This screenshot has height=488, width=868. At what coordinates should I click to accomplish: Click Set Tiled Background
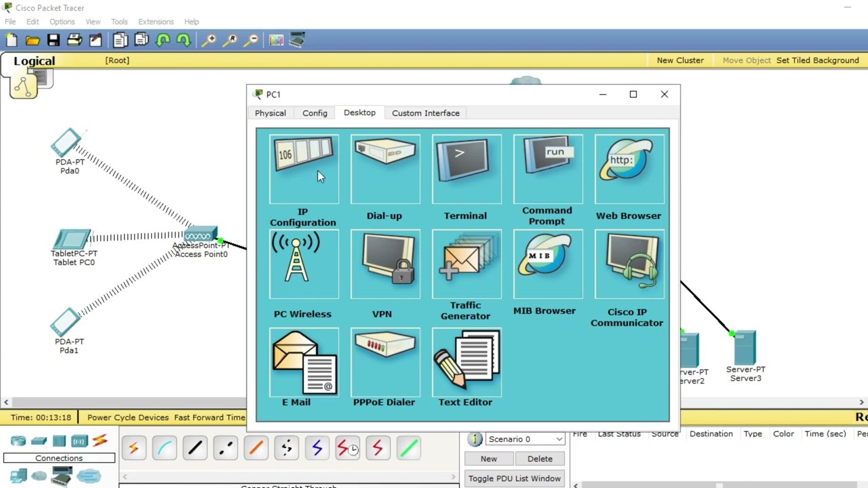coord(818,60)
